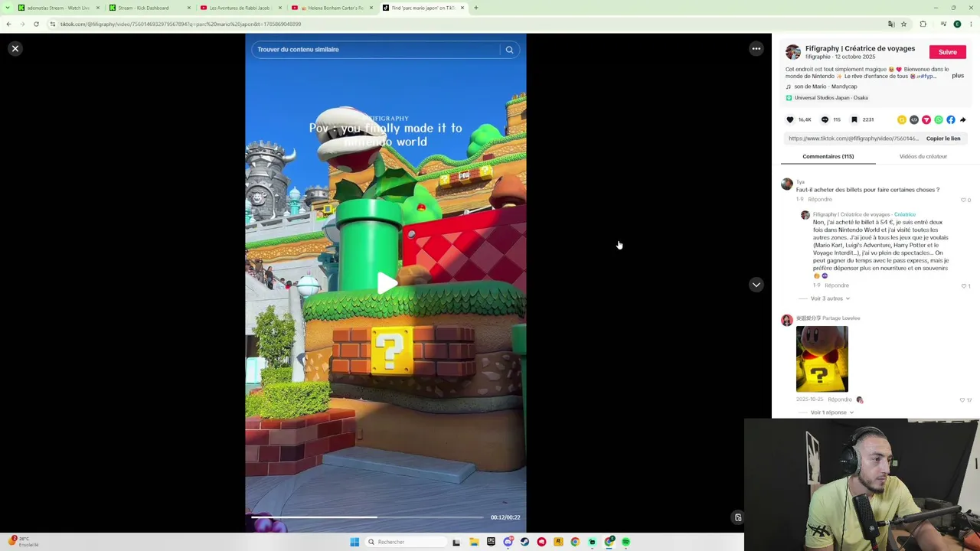Bookmark this page with the star icon
This screenshot has height=551, width=980.
(x=903, y=24)
